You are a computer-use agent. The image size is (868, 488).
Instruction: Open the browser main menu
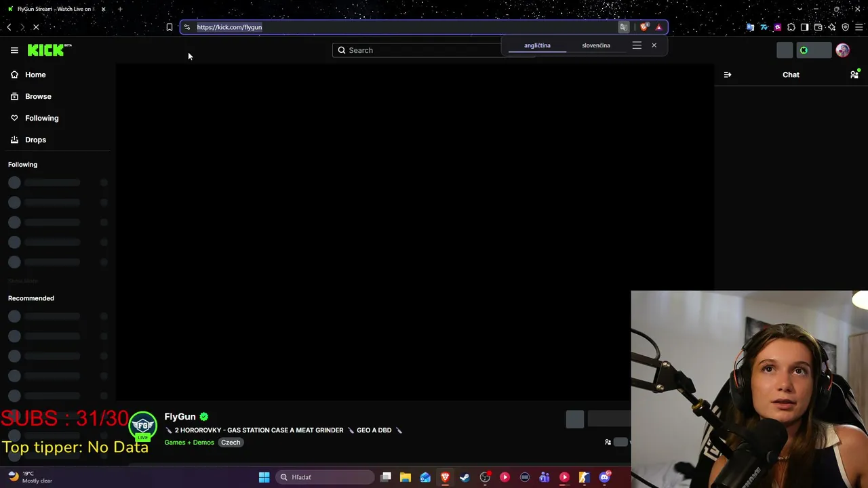click(x=859, y=27)
